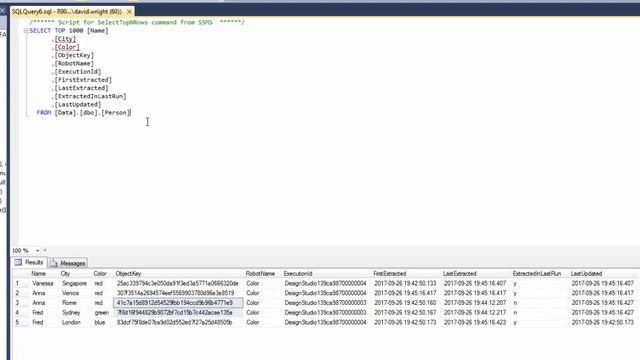Click the LastUpdated column header

pos(587,273)
